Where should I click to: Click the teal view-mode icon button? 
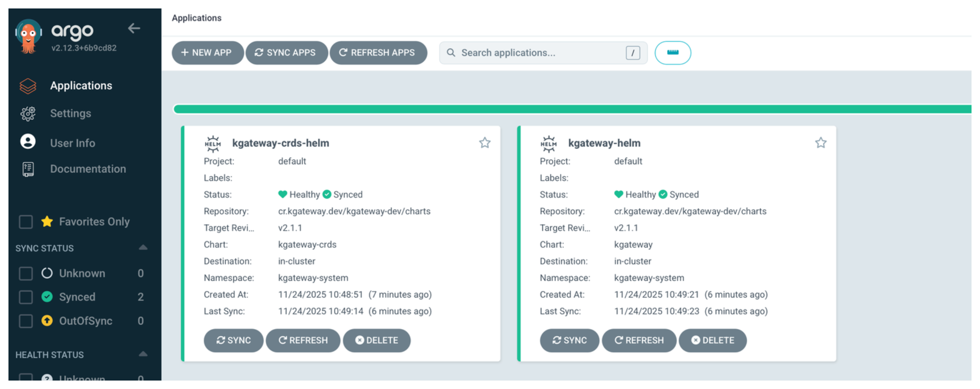[x=672, y=53]
